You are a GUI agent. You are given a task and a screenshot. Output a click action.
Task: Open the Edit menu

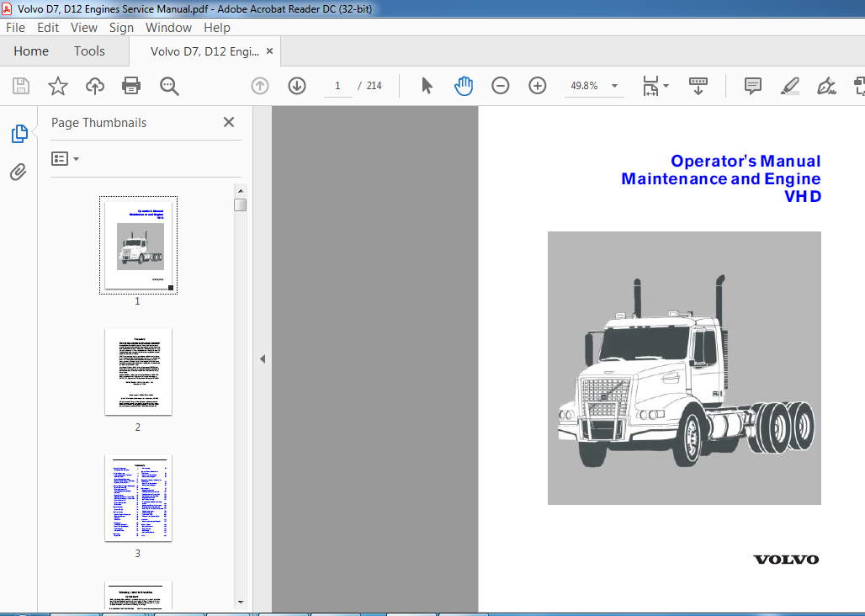coord(48,28)
